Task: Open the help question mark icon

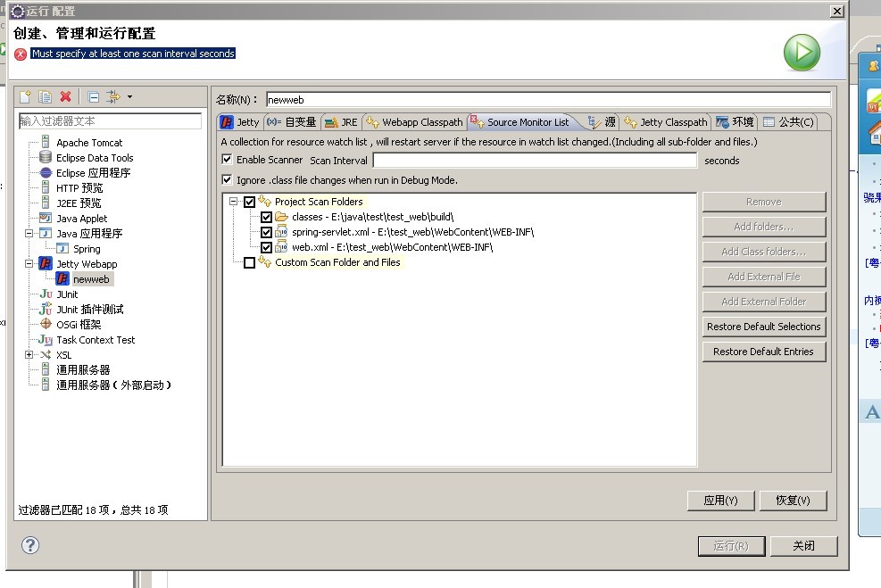Action: click(x=29, y=544)
